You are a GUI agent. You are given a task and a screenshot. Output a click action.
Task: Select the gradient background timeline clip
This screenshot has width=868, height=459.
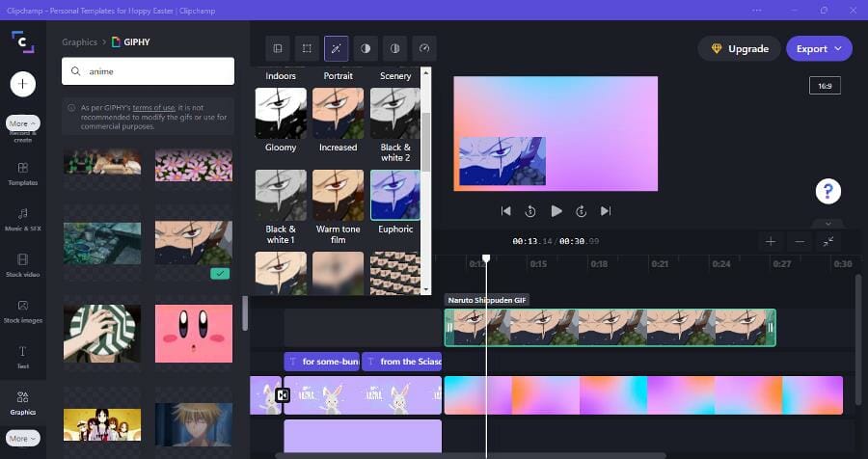[x=643, y=395]
